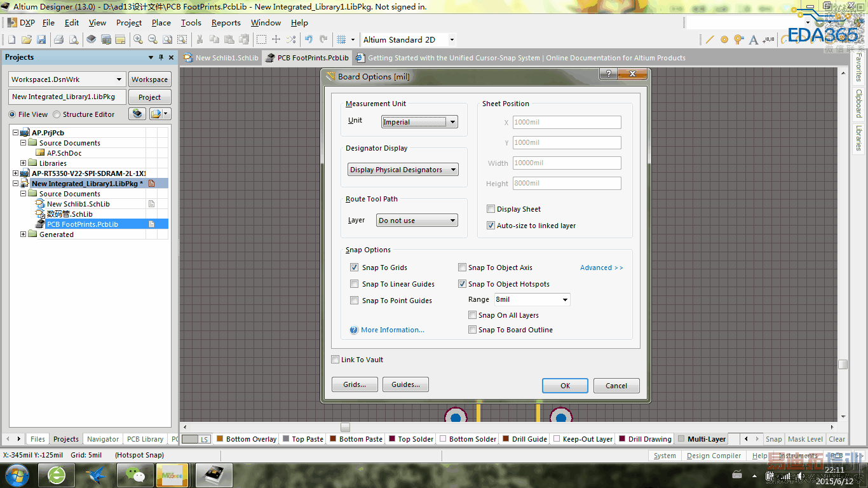Click the Top Paste layer color swatch

(x=286, y=439)
